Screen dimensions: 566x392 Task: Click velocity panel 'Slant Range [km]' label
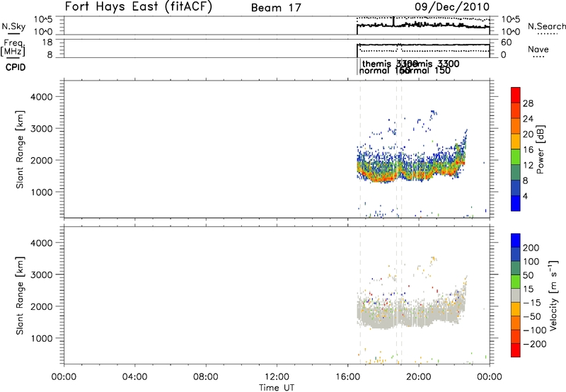(20, 296)
